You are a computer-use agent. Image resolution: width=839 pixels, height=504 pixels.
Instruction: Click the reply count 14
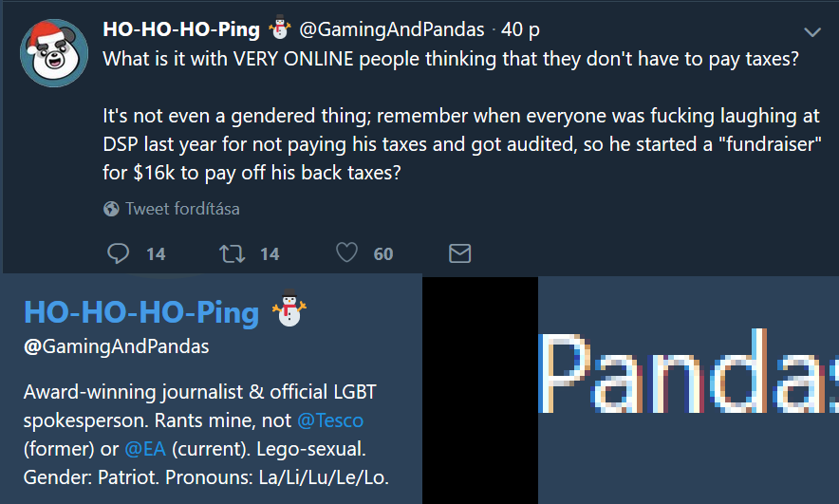156,253
